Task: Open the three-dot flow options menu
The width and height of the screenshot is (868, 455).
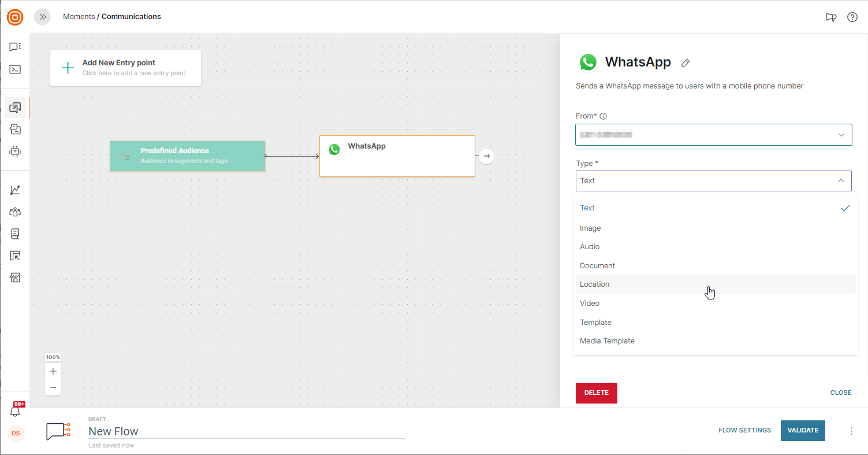Action: point(851,431)
